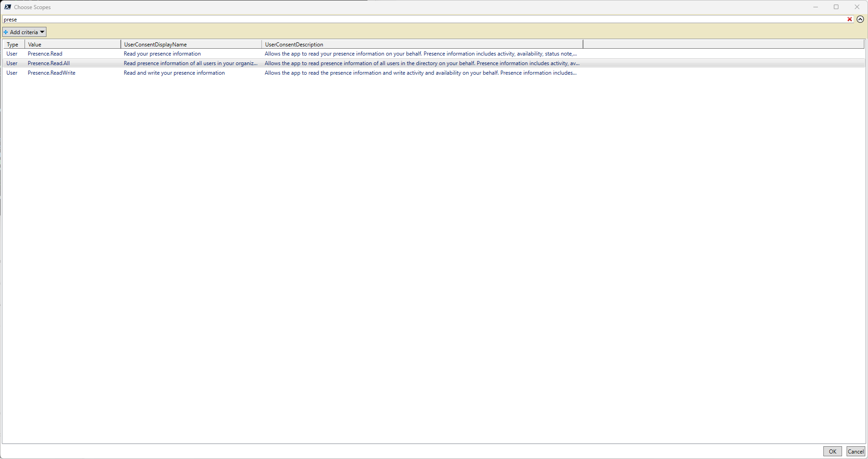Screen dimensions: 868x459
Task: Click 'Read and write your presence information' cell
Action: (x=174, y=73)
